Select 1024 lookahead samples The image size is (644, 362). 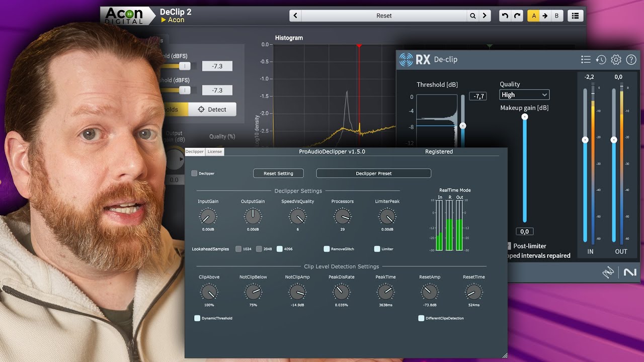point(238,249)
